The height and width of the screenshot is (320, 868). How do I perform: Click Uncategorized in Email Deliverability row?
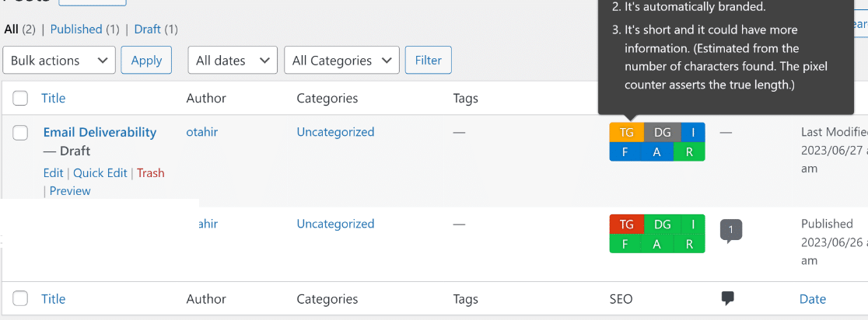(x=335, y=131)
